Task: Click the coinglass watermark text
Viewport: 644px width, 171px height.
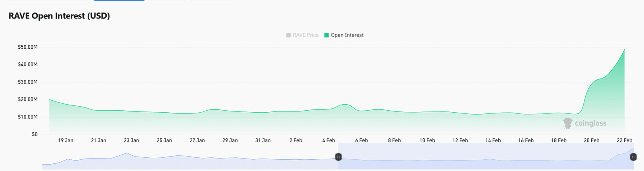Action: 590,124
